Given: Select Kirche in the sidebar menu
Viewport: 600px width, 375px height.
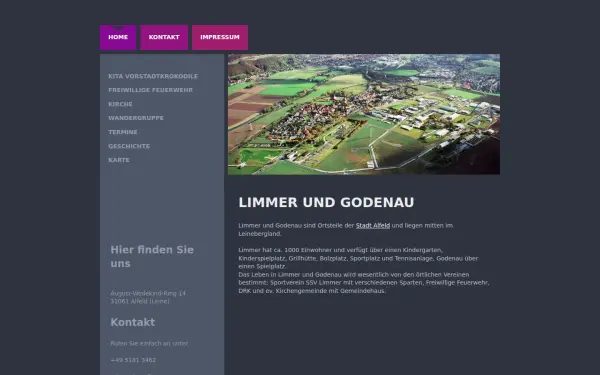Looking at the screenshot, I should [120, 104].
